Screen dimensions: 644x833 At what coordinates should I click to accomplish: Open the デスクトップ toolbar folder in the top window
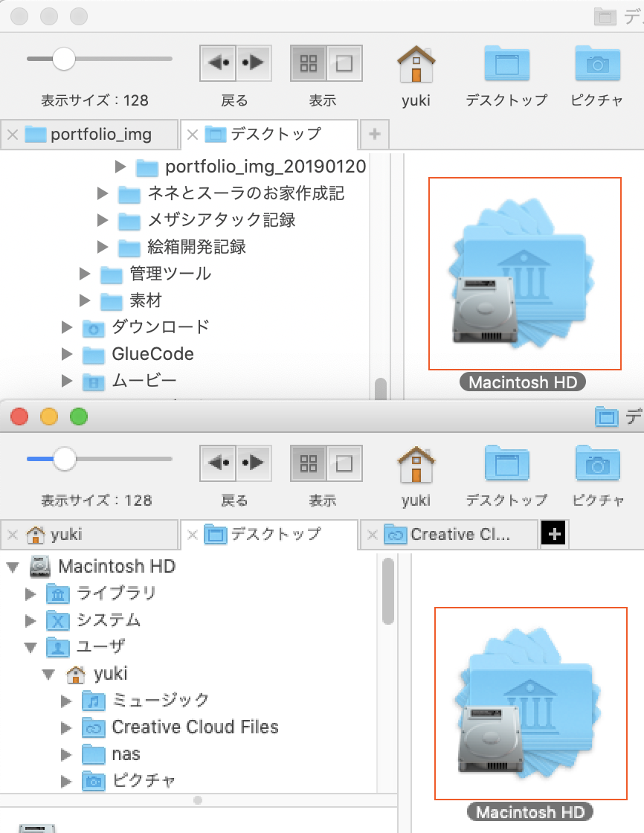click(x=506, y=63)
